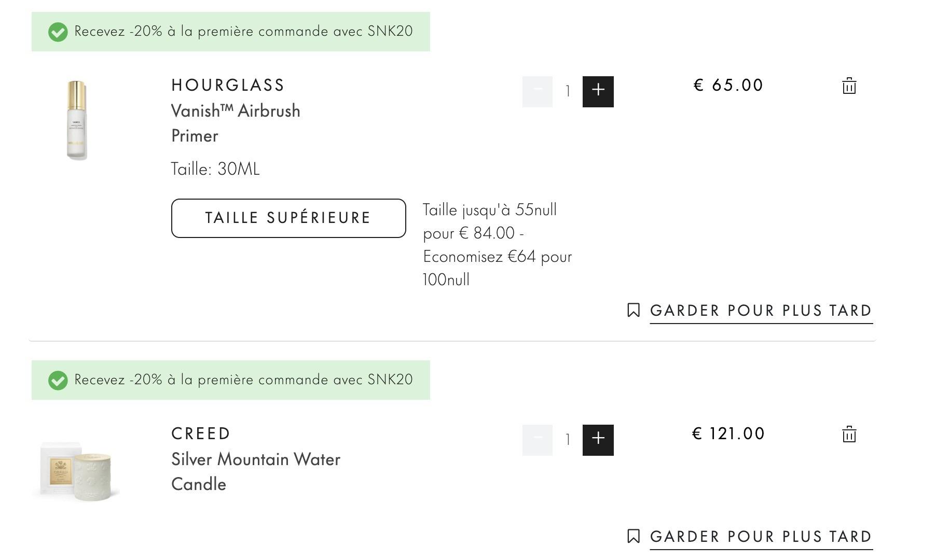936x560 pixels.
Task: Increase Hourglass primer quantity with plus button
Action: [x=598, y=92]
